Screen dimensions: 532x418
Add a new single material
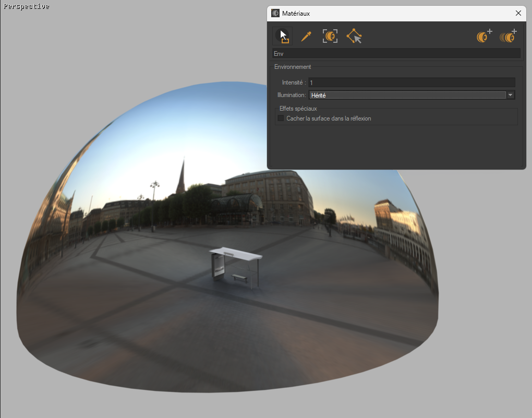484,37
